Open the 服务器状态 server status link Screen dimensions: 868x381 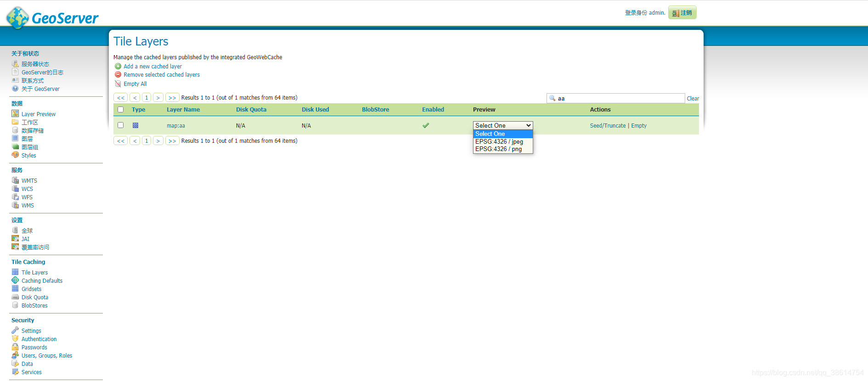(x=35, y=64)
